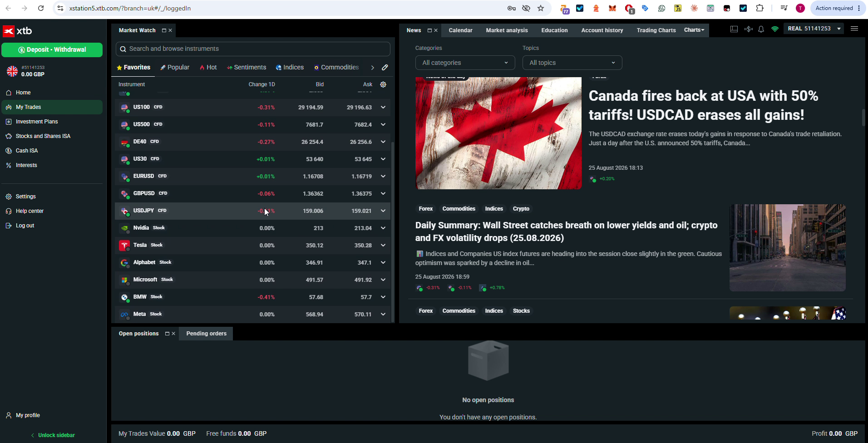The image size is (868, 443).
Task: Switch to the Hot tab
Action: pyautogui.click(x=208, y=67)
